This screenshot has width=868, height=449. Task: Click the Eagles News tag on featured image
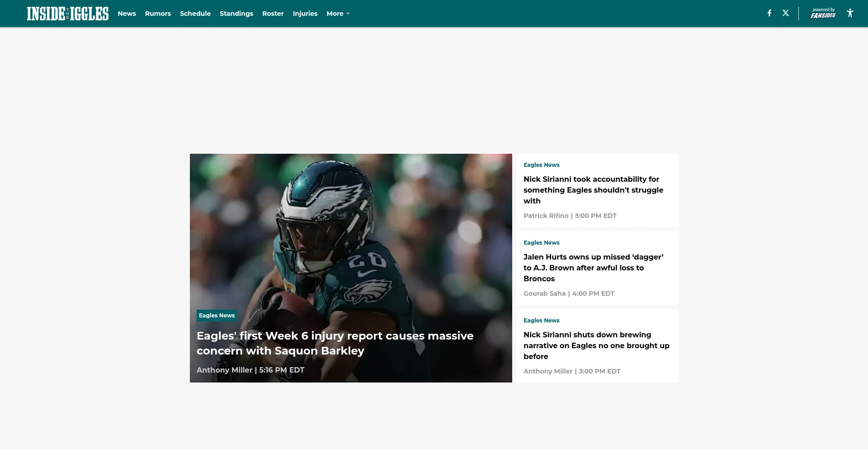[x=217, y=316]
